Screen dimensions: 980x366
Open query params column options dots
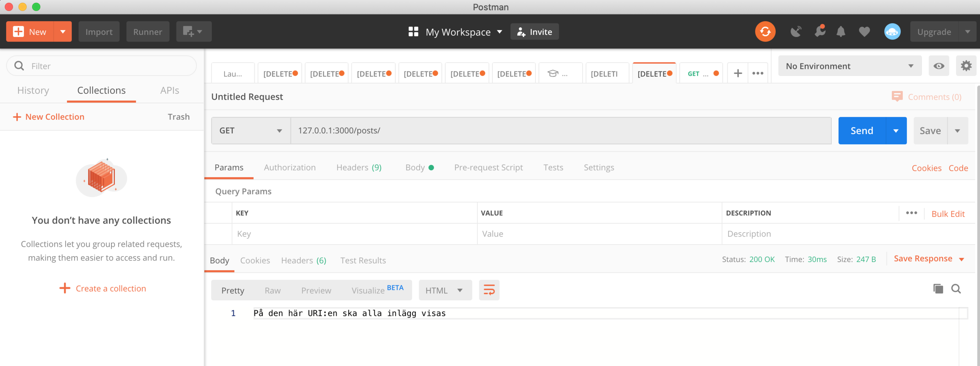911,213
